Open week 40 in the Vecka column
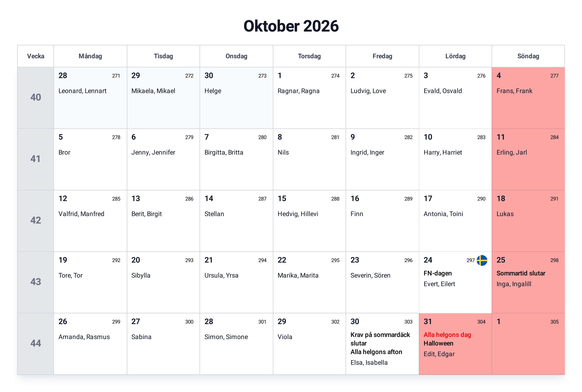 tap(35, 98)
